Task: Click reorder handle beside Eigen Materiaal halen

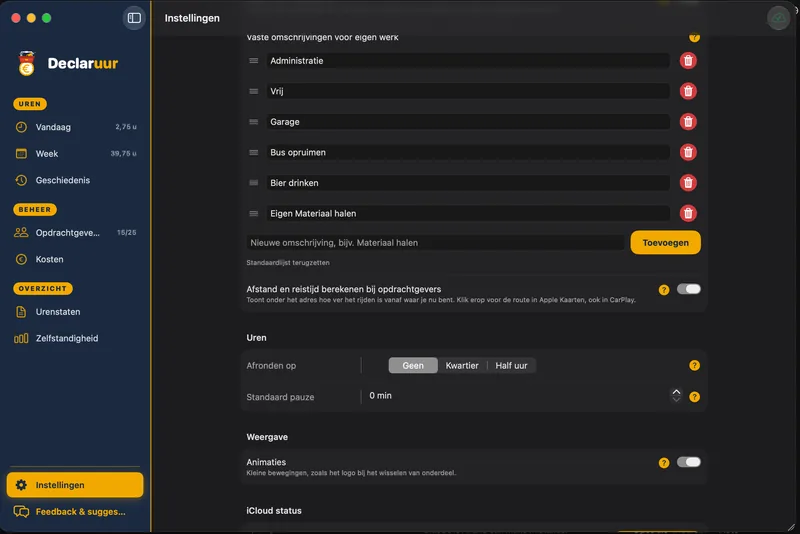Action: coord(254,213)
